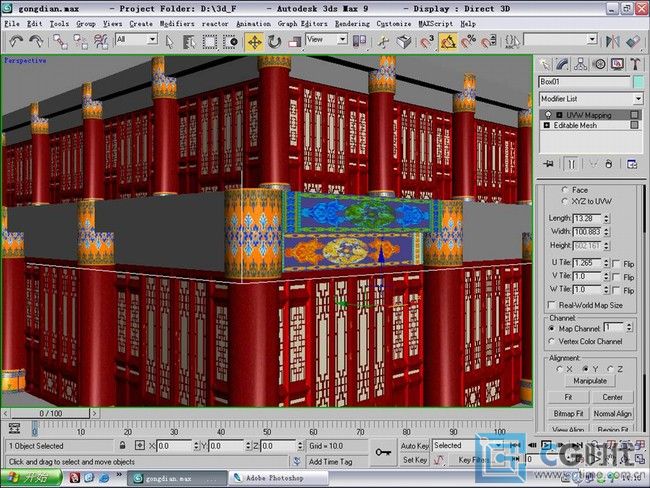Click the Pin Stack icon

548,164
